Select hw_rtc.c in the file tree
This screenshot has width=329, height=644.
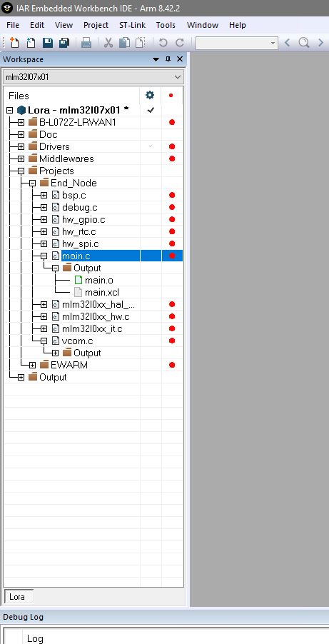(79, 231)
